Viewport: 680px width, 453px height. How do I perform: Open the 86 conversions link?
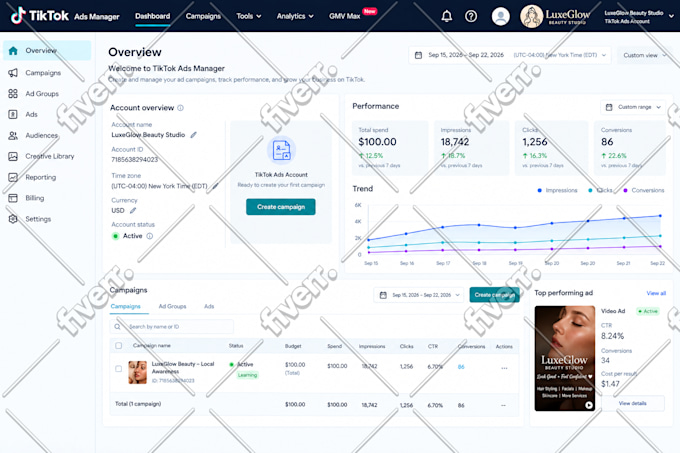click(x=461, y=367)
